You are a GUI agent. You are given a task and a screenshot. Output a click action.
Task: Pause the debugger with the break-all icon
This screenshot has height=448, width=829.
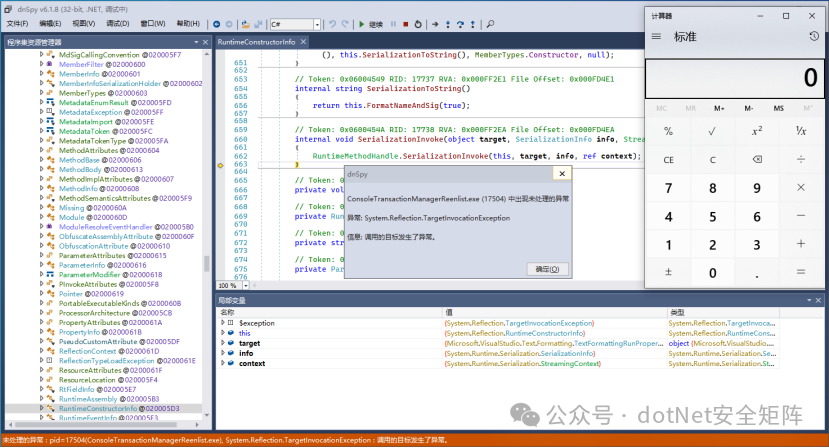pos(393,24)
